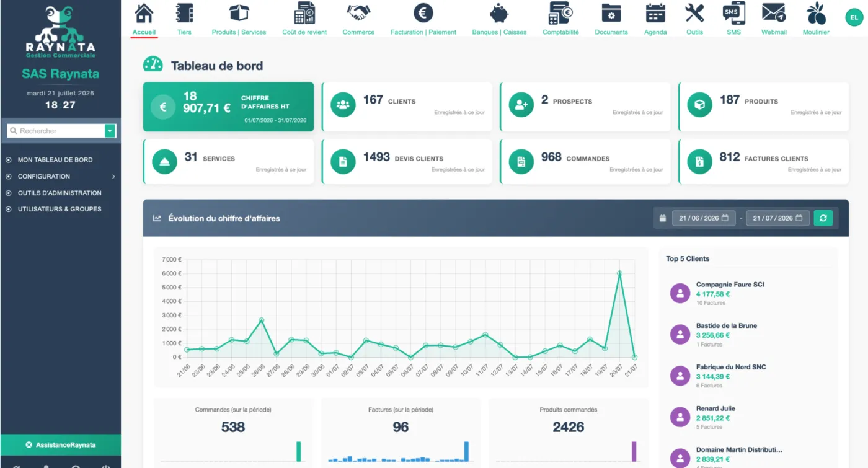Open the green search dropdown arrow
Image resolution: width=868 pixels, height=468 pixels.
110,131
